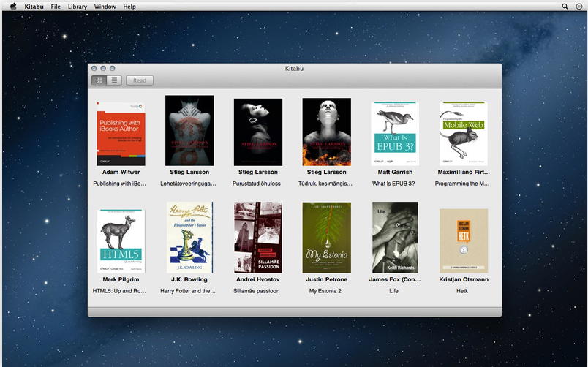Open the Kitabu application menu
The width and height of the screenshot is (588, 367).
coord(34,7)
